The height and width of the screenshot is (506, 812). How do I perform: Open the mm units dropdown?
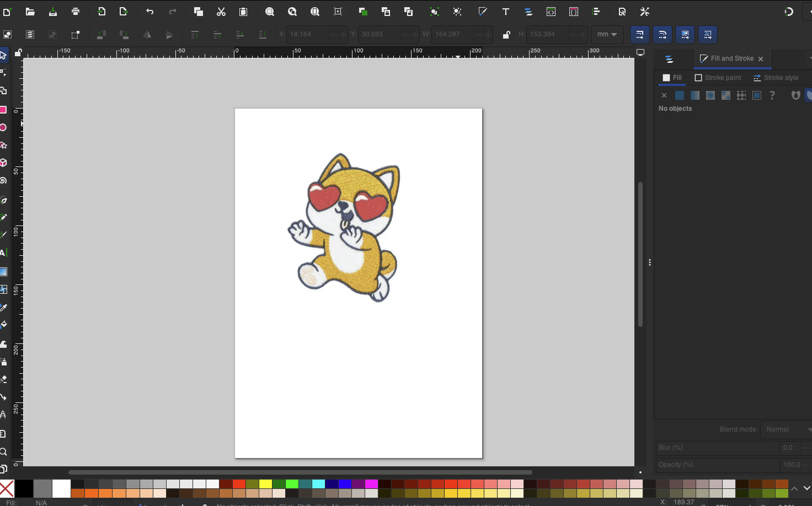coord(607,34)
